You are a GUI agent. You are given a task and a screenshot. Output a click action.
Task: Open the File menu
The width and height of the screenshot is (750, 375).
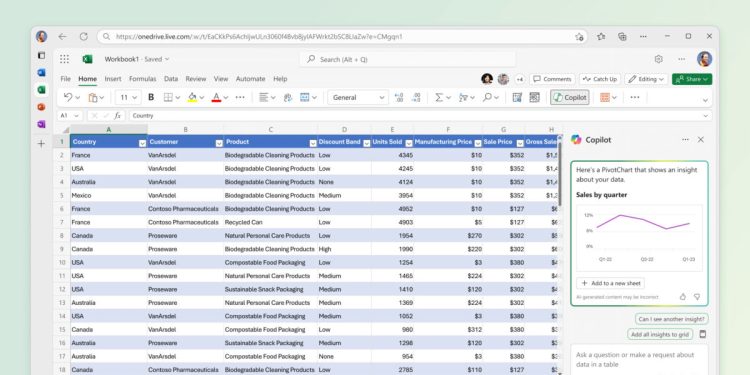(x=66, y=79)
